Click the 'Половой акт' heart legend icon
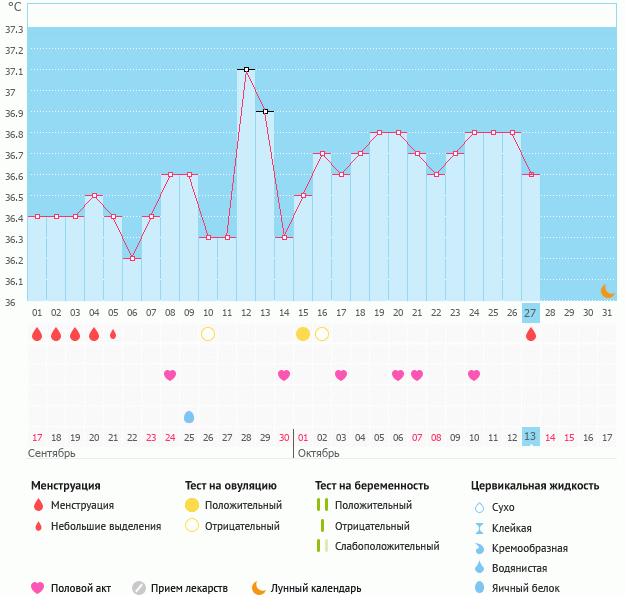The width and height of the screenshot is (626, 595). (x=38, y=588)
